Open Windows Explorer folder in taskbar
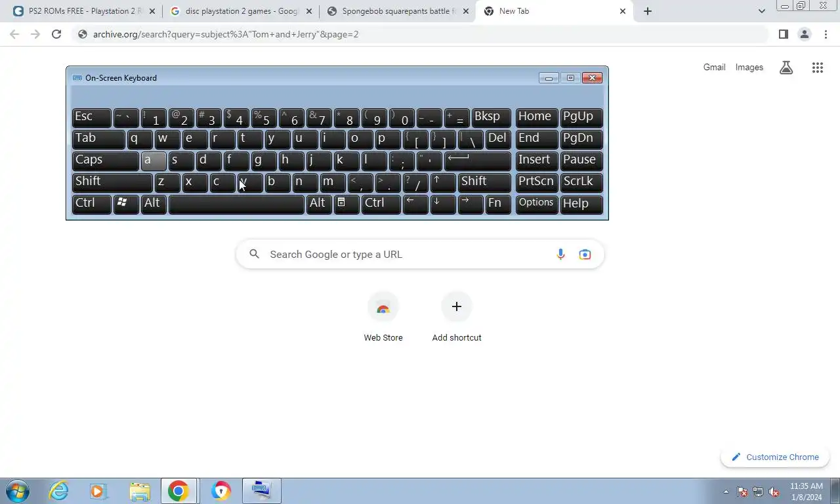 (139, 491)
